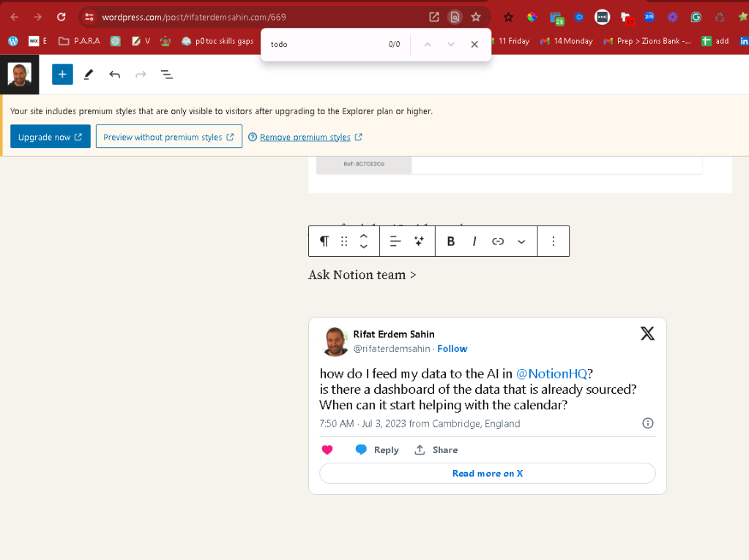This screenshot has width=749, height=560.
Task: Open site information icon in address bar
Action: (x=89, y=17)
